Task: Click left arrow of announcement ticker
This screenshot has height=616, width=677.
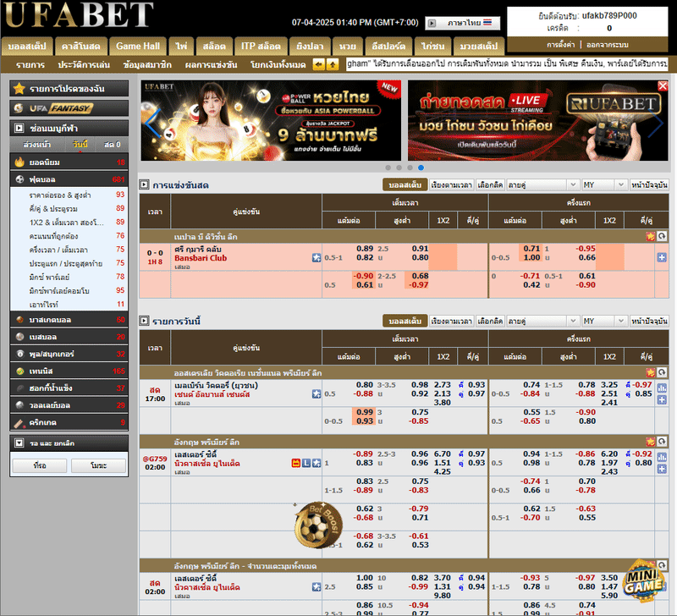Action: pos(317,64)
